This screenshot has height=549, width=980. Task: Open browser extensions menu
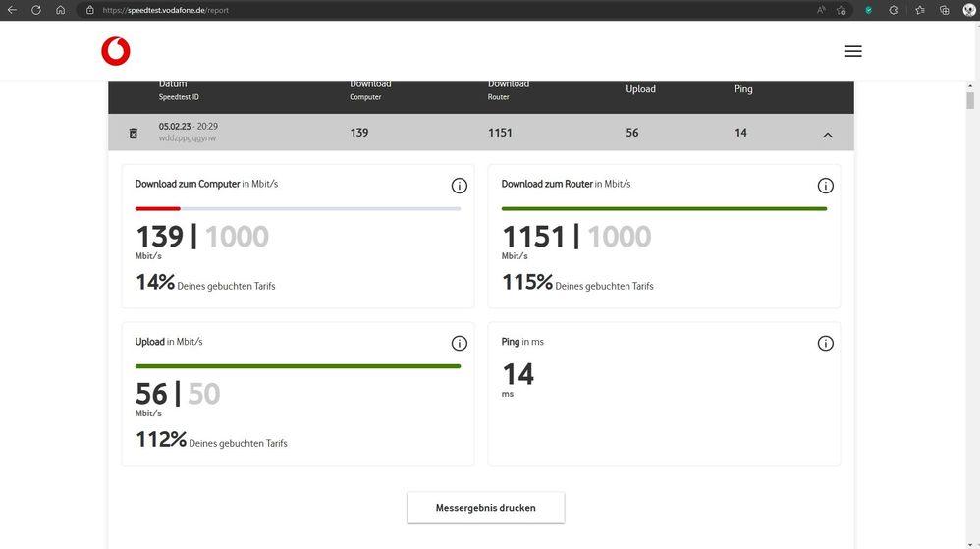(x=894, y=10)
